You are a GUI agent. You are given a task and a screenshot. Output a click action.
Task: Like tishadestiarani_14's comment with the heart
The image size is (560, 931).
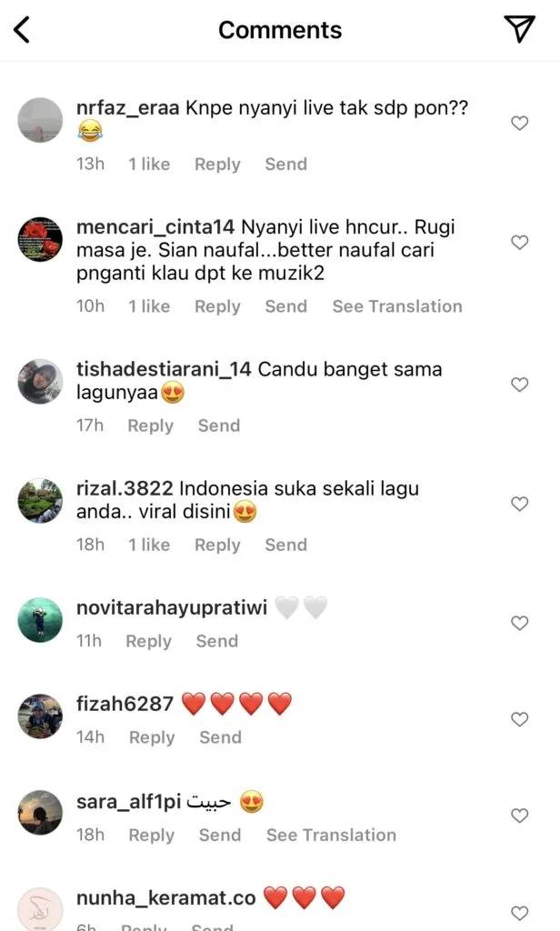click(520, 385)
